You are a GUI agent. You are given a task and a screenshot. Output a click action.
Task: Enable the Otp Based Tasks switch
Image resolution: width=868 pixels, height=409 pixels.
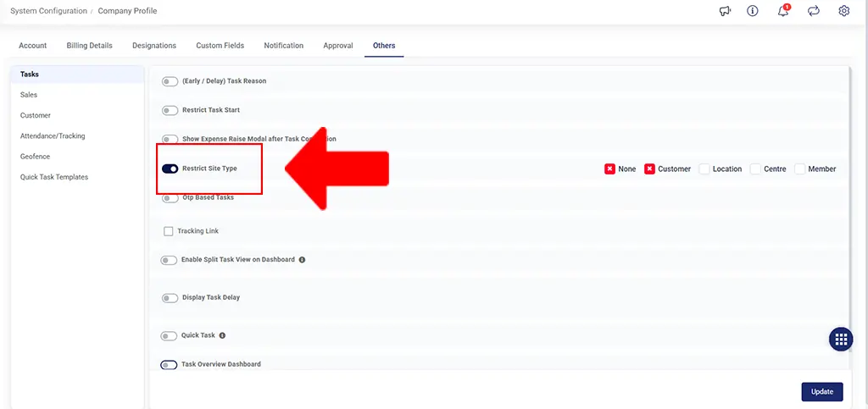point(170,198)
